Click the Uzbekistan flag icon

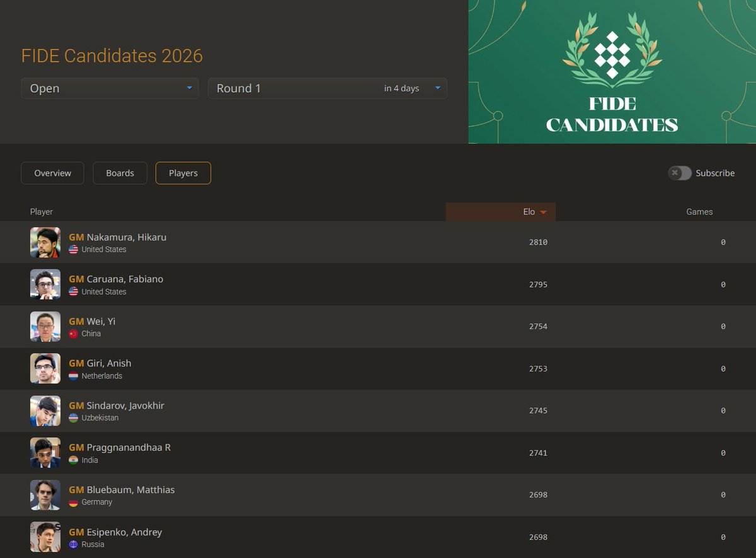tap(74, 418)
